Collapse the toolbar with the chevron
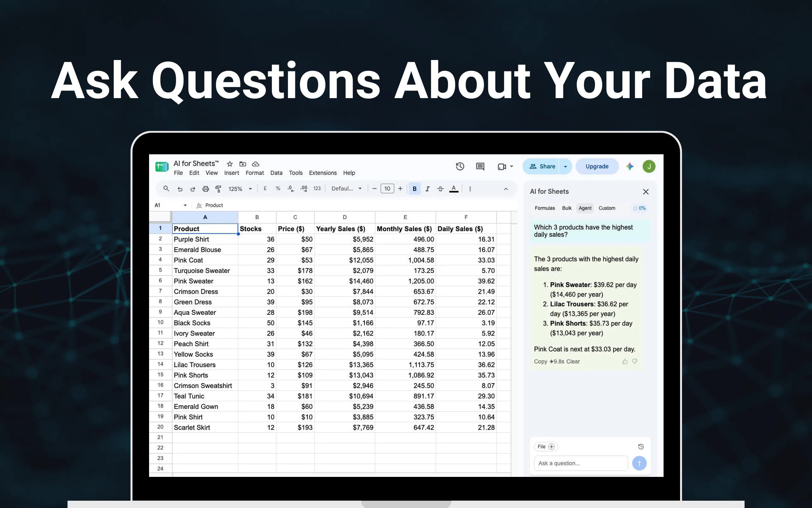The height and width of the screenshot is (508, 812). pyautogui.click(x=506, y=189)
